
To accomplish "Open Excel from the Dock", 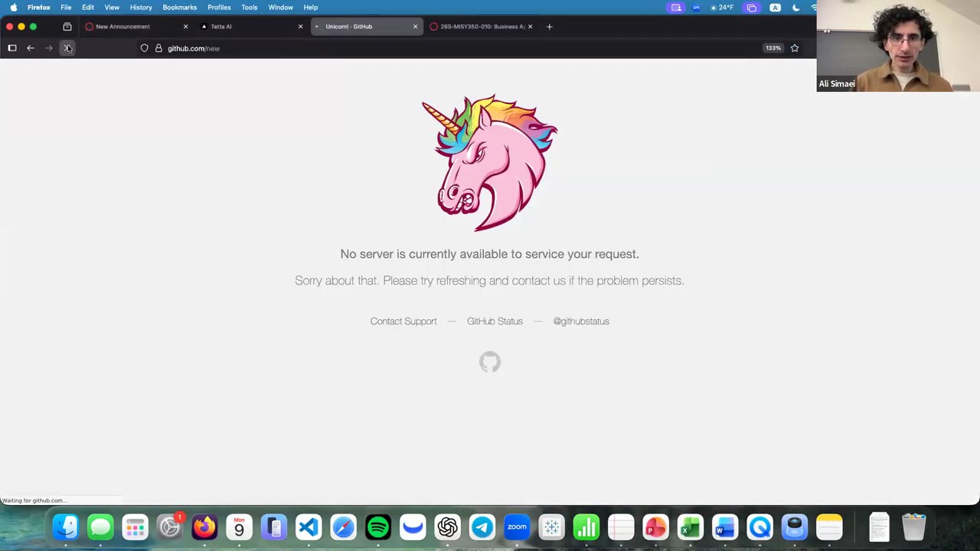I will pos(690,527).
